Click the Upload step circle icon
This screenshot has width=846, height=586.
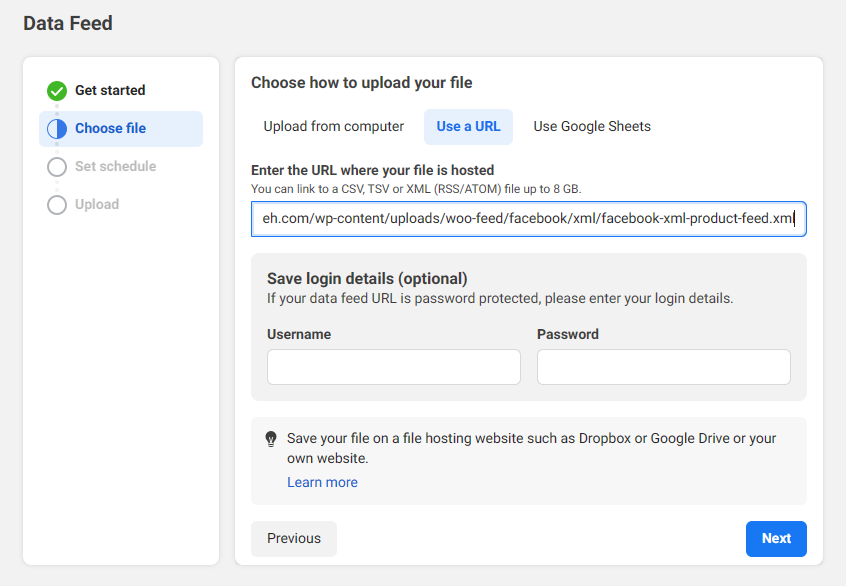click(57, 205)
